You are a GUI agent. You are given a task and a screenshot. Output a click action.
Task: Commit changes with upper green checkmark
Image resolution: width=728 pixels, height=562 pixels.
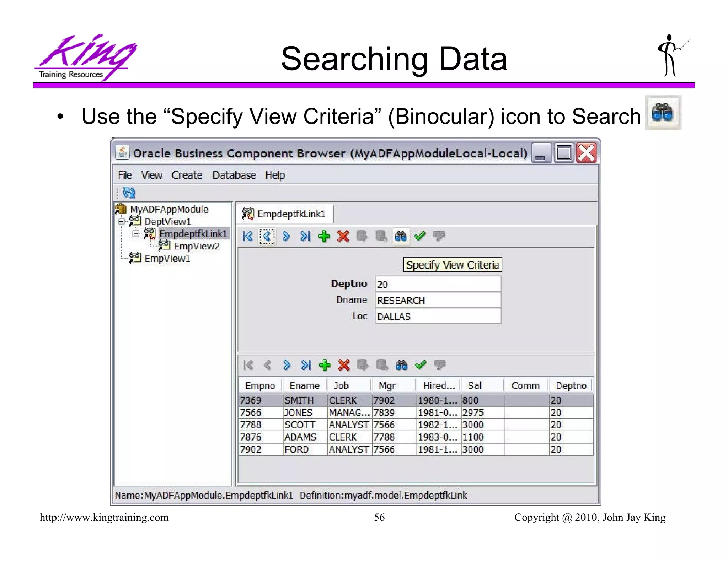[x=420, y=236]
